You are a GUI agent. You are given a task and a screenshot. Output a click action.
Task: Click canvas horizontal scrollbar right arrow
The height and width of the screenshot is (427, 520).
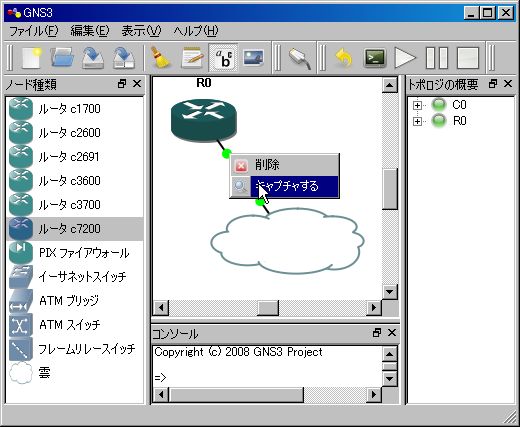tap(374, 307)
